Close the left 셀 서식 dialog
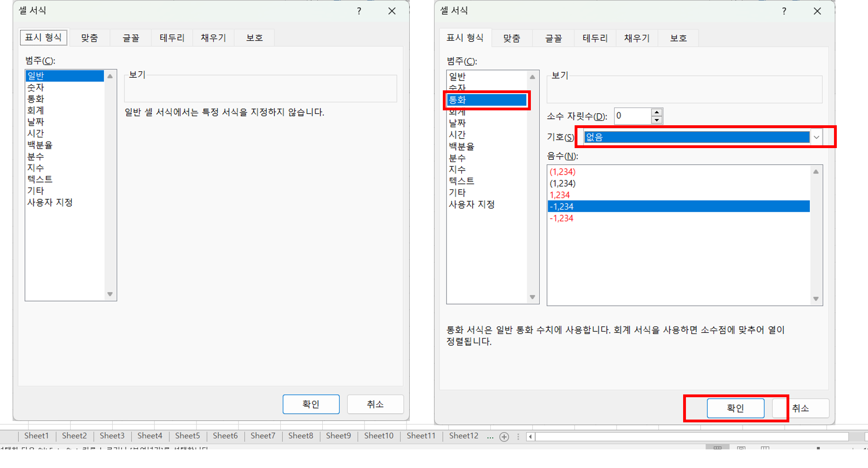Image resolution: width=868 pixels, height=468 pixels. [x=392, y=11]
